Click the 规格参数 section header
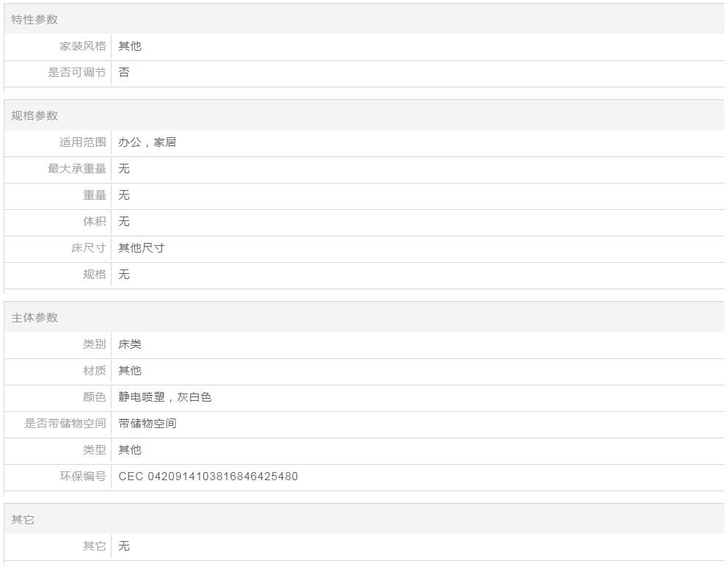Image resolution: width=728 pixels, height=569 pixels. (x=34, y=116)
